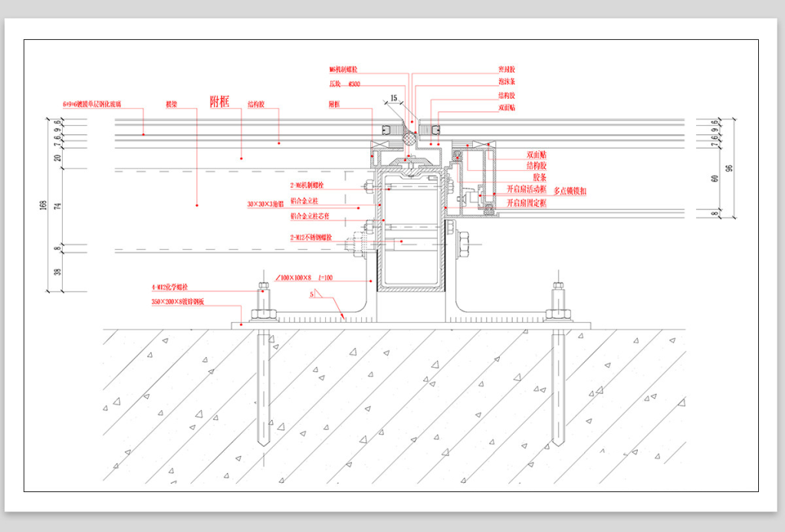The width and height of the screenshot is (785, 532).
Task: Click the 铝合金立柱芯套 label
Action: coord(310,216)
